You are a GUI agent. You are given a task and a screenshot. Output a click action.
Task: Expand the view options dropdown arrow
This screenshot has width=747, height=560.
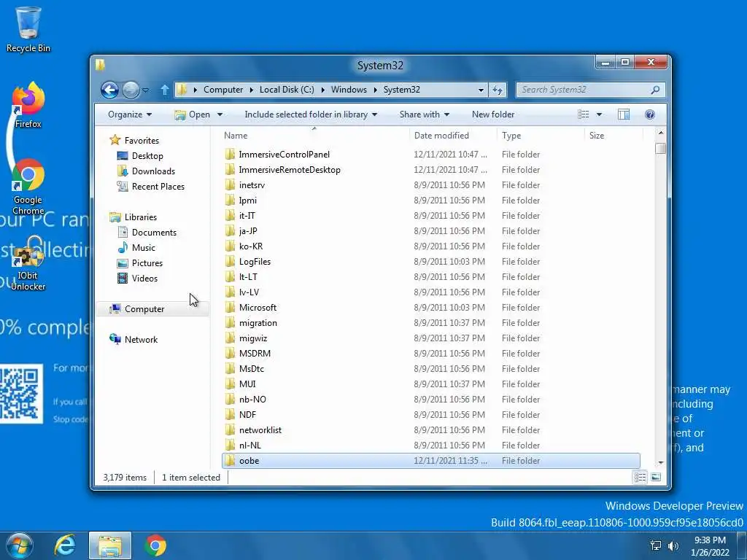[600, 114]
